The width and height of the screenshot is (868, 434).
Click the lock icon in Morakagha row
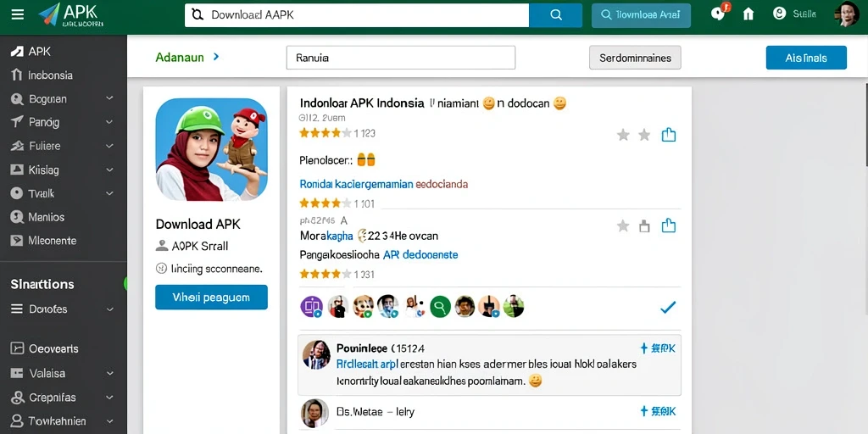[644, 225]
